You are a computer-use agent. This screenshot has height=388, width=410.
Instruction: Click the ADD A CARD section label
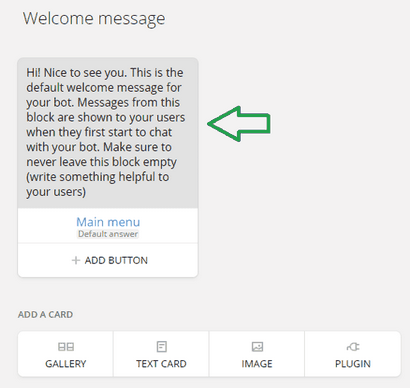tap(45, 315)
